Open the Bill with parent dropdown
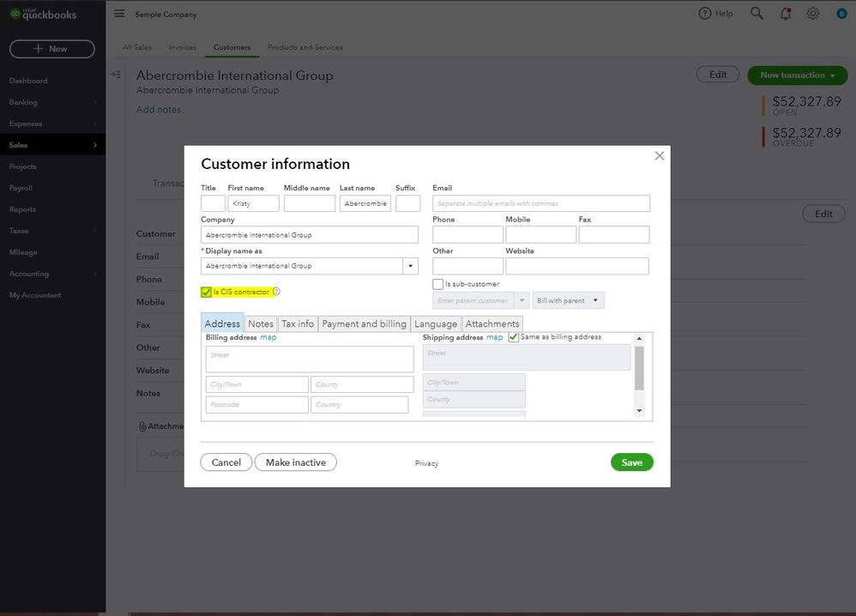The image size is (856, 616). tap(569, 300)
